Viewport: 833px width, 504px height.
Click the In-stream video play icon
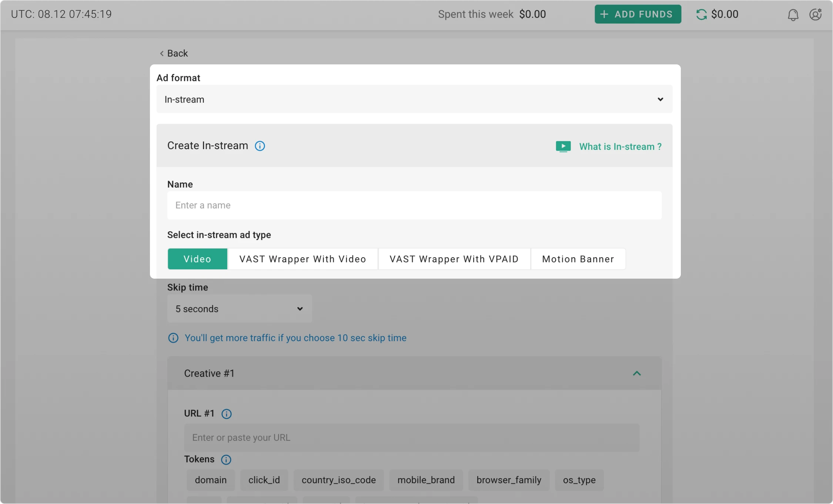(x=563, y=147)
